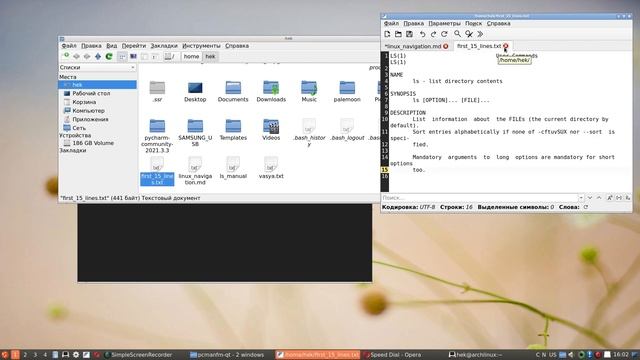Viewport: 640px width, 360px height.
Task: Redo in text editor toolbar
Action: click(x=433, y=34)
